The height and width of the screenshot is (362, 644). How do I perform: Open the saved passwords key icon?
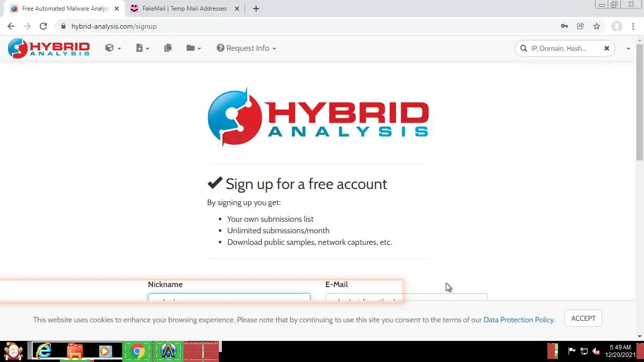click(x=565, y=26)
